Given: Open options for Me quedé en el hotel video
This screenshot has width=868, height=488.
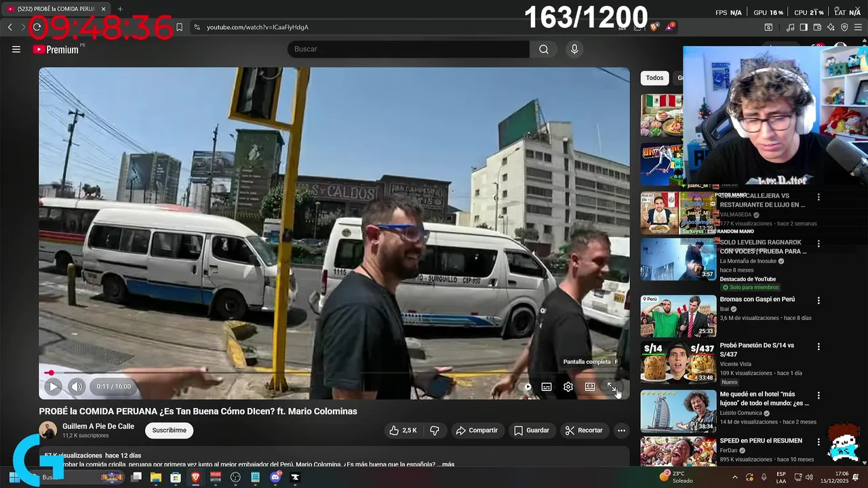Looking at the screenshot, I should pyautogui.click(x=818, y=395).
